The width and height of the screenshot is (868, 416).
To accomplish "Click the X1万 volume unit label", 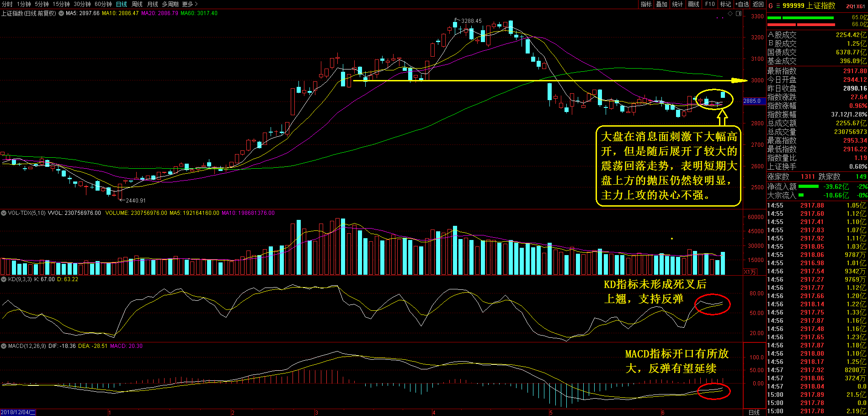I will 750,272.
